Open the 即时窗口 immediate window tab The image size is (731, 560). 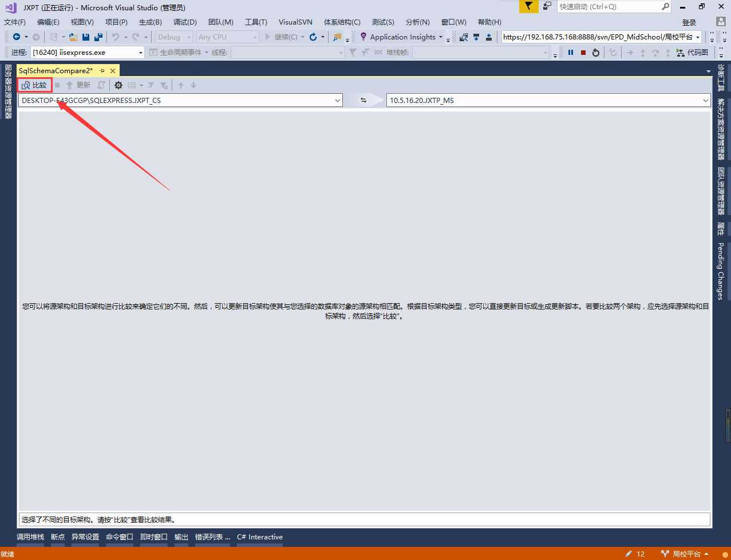tap(154, 537)
